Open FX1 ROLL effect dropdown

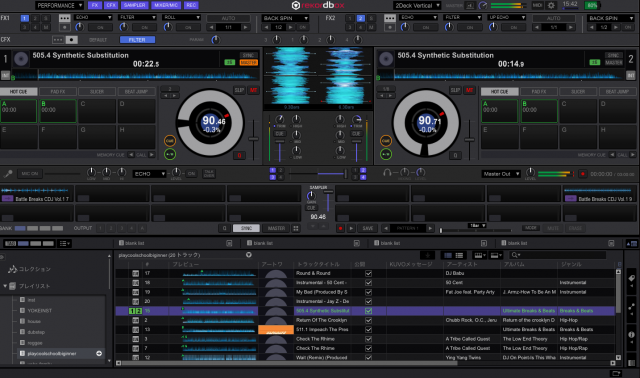click(182, 18)
